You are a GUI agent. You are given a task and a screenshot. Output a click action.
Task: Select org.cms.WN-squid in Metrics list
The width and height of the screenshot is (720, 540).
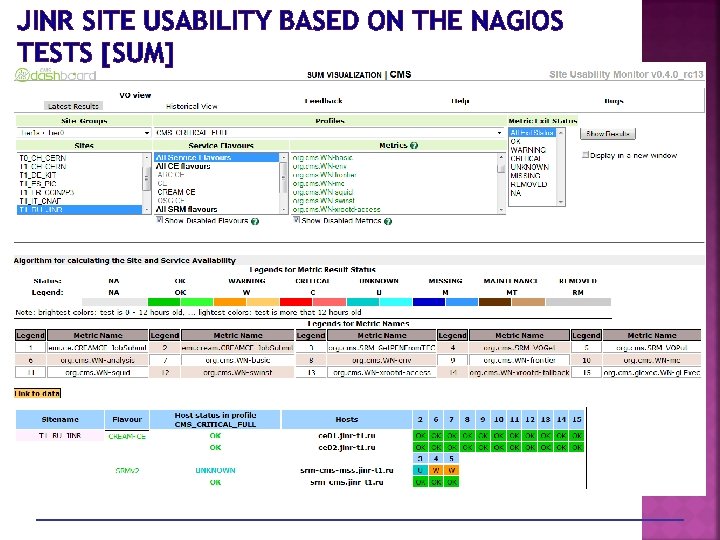point(323,192)
